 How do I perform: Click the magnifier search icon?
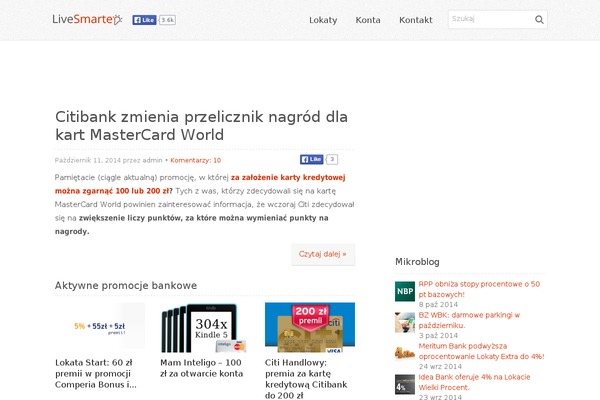539,20
